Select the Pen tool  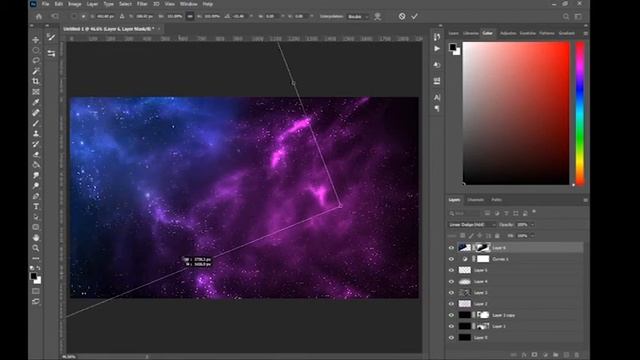tap(36, 196)
